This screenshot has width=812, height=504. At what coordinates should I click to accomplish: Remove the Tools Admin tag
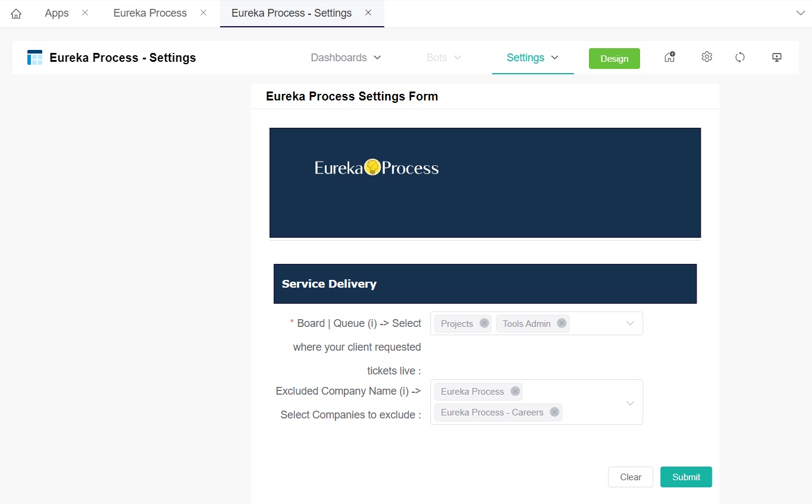[x=561, y=323]
